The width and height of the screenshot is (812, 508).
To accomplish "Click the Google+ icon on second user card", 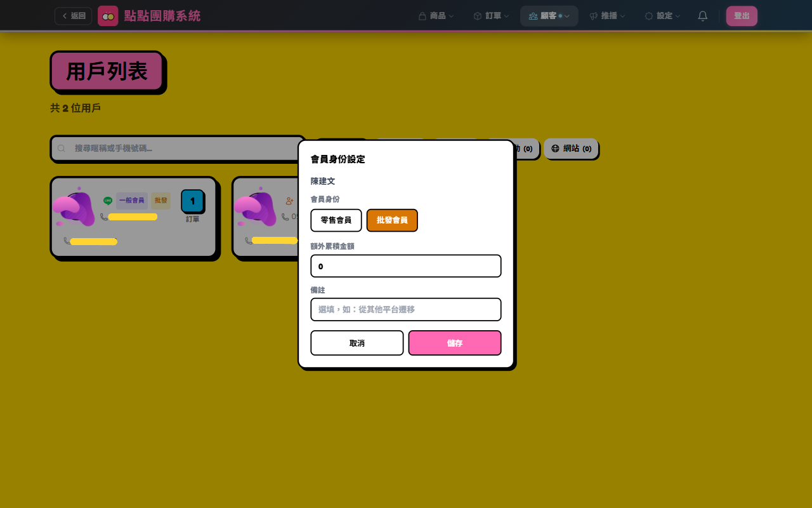I will click(289, 201).
